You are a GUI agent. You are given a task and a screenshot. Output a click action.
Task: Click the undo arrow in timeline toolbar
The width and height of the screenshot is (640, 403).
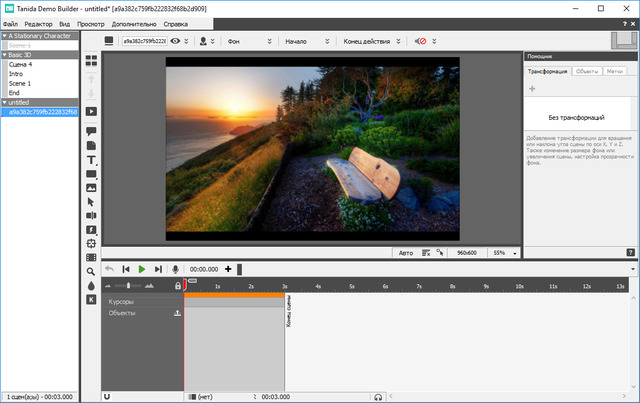pyautogui.click(x=109, y=269)
